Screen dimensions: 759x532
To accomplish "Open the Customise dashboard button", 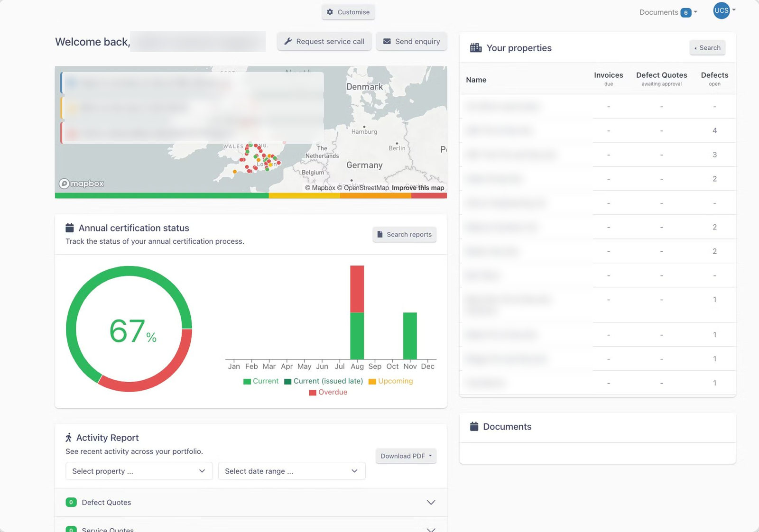I will pyautogui.click(x=348, y=12).
